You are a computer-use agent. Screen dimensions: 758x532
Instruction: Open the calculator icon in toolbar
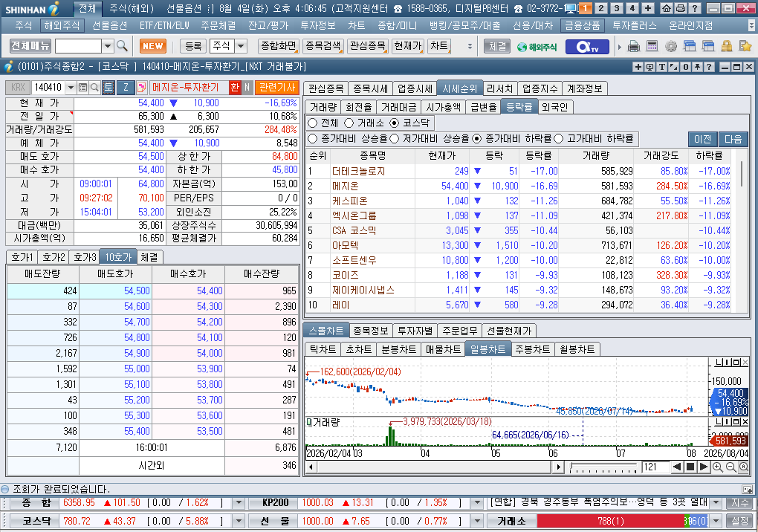[652, 46]
